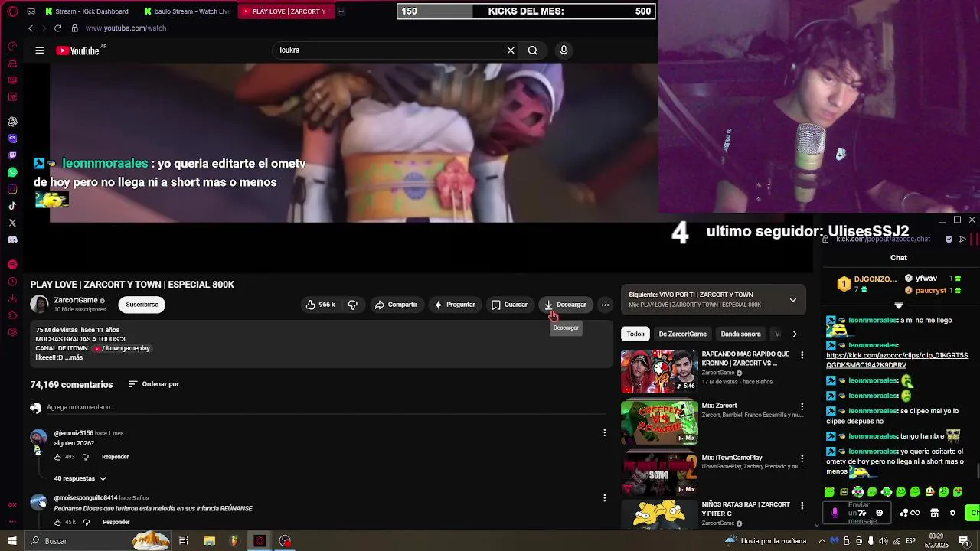Open Twitch from the Opera sidebar

pos(12,155)
